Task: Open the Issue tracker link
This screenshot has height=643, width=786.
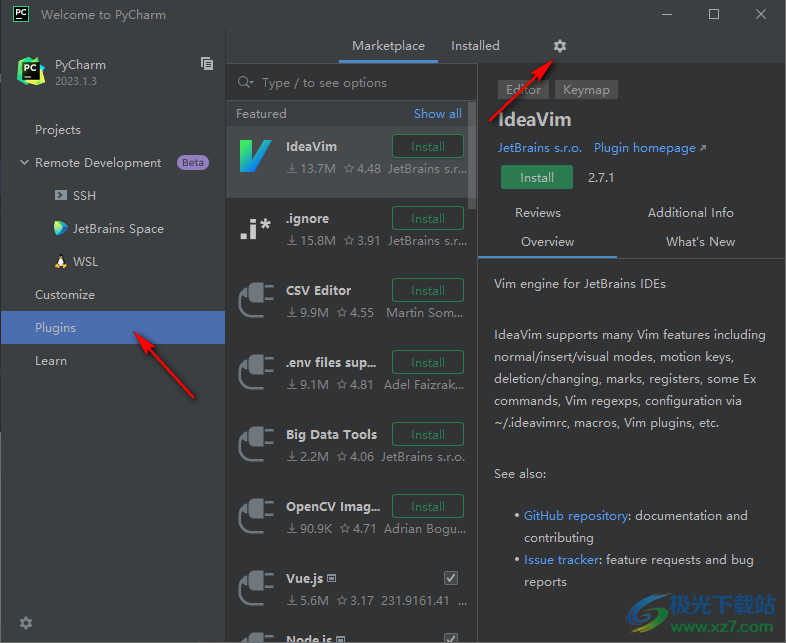Action: (561, 559)
